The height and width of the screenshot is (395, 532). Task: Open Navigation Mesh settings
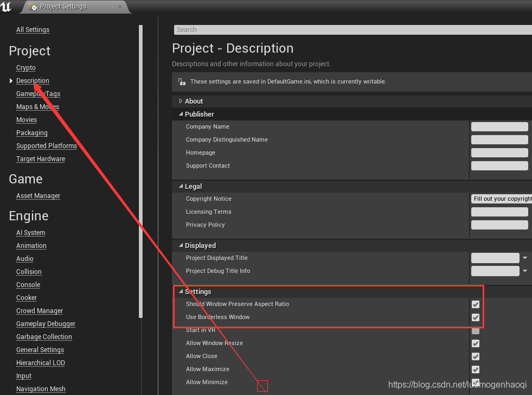tap(41, 389)
